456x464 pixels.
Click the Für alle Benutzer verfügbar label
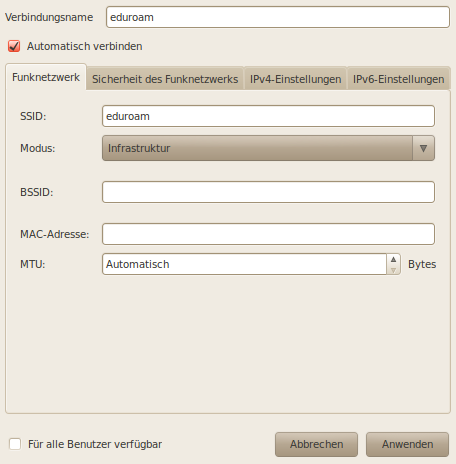[95, 444]
